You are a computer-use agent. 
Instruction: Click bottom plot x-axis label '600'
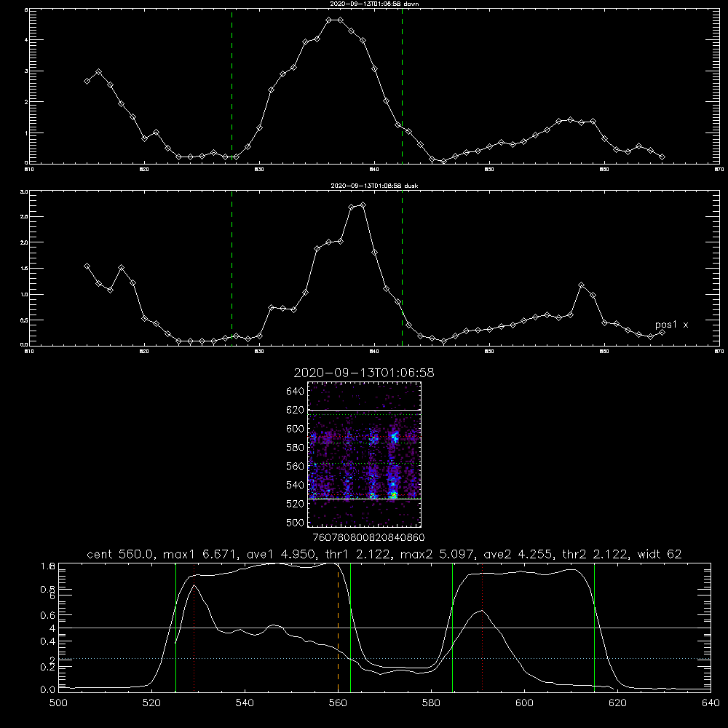click(x=525, y=703)
